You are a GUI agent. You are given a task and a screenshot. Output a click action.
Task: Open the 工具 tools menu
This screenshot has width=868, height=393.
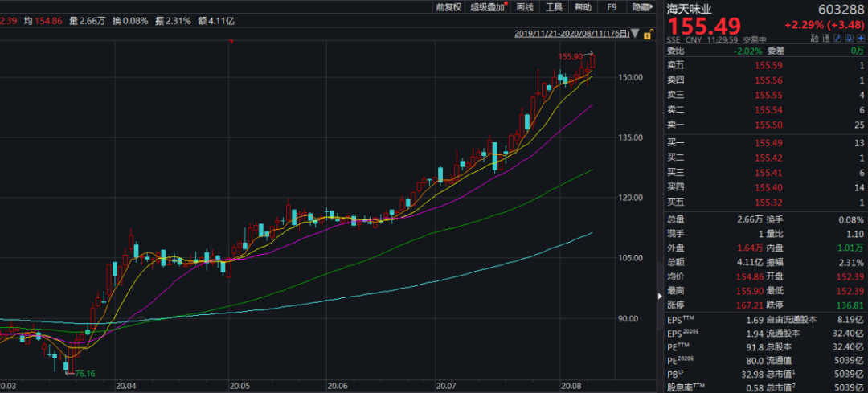pos(554,7)
